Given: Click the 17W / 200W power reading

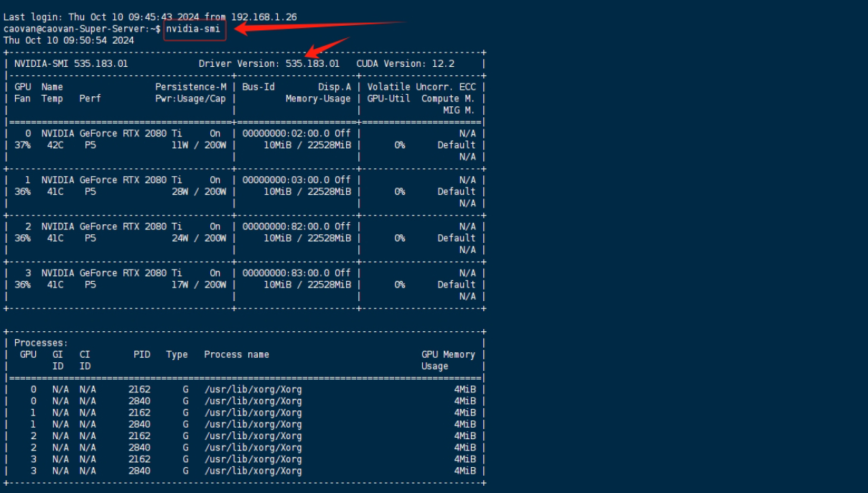Looking at the screenshot, I should tap(199, 285).
